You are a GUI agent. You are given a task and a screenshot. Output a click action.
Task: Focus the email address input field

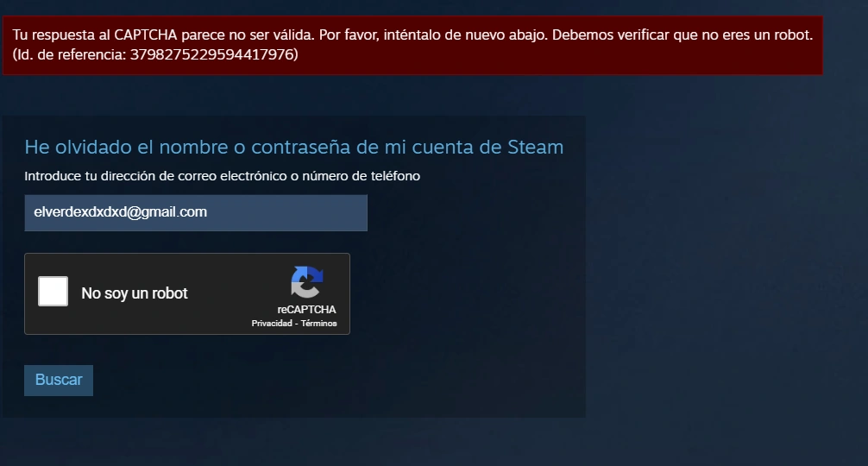click(196, 212)
